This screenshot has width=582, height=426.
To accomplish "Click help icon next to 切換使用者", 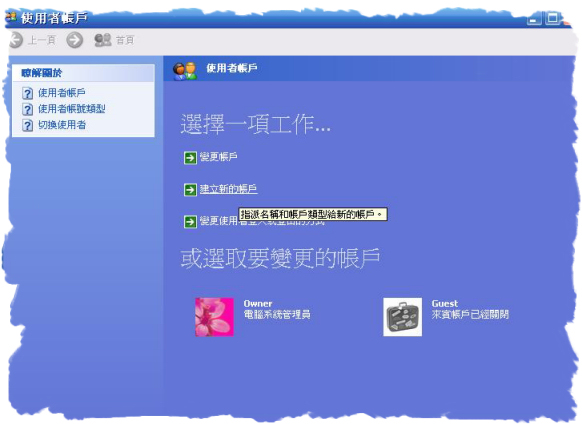I will point(27,125).
